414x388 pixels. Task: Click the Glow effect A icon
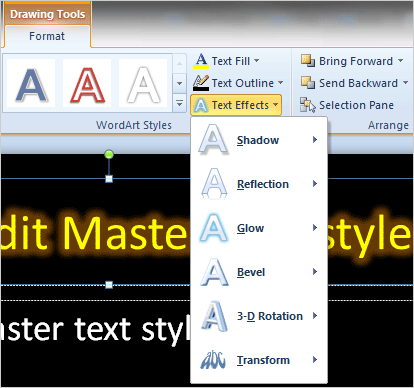tap(214, 228)
